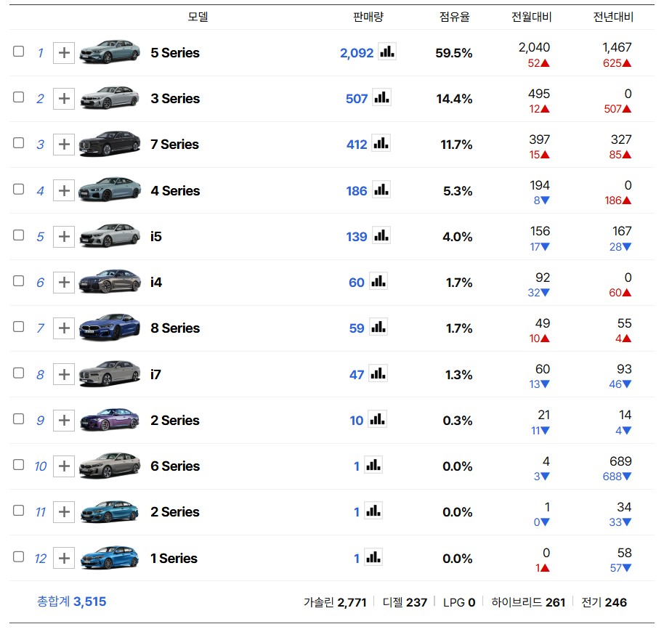Open the i7 model link
Screen dimensions: 672x632
click(155, 375)
